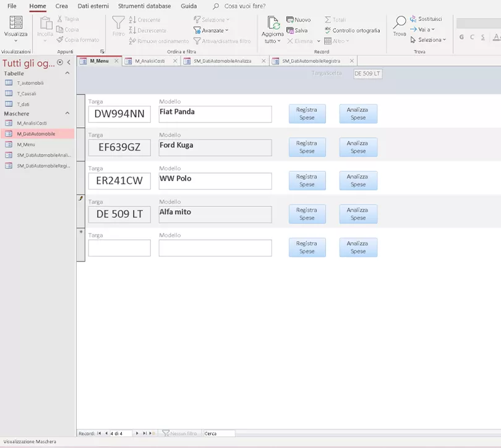
Task: Open Seleziona dropdown
Action: click(428, 40)
